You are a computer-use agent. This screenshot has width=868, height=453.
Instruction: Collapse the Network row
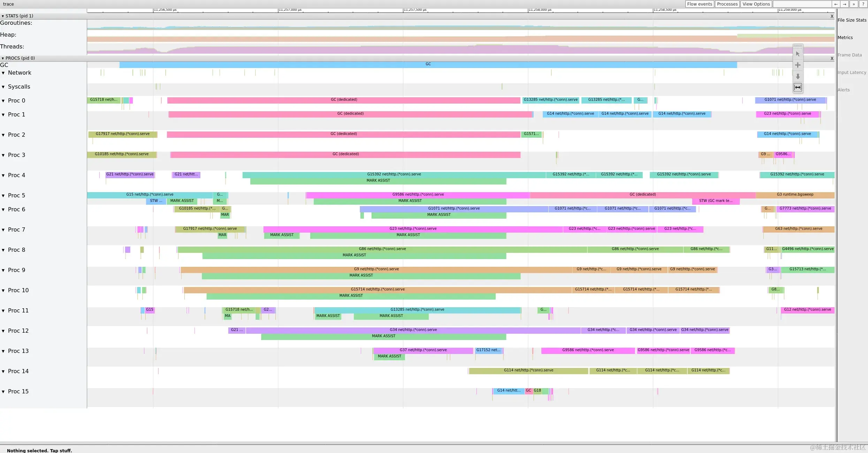pyautogui.click(x=3, y=73)
